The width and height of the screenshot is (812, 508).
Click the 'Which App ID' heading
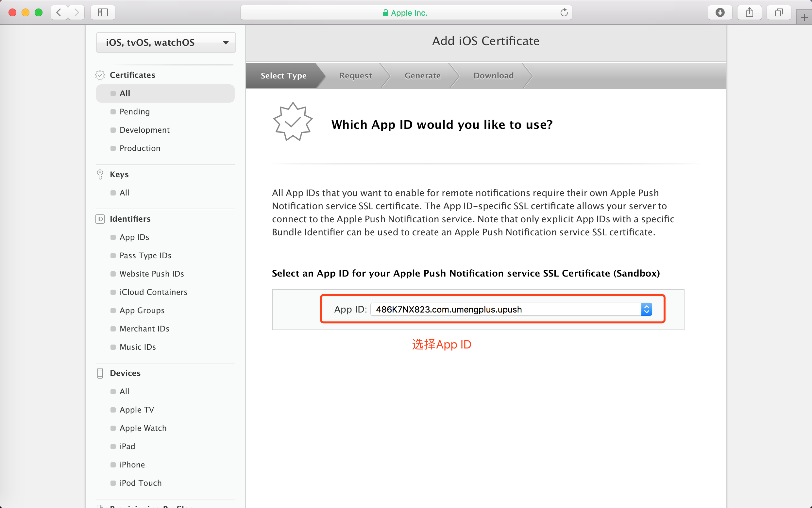(442, 125)
